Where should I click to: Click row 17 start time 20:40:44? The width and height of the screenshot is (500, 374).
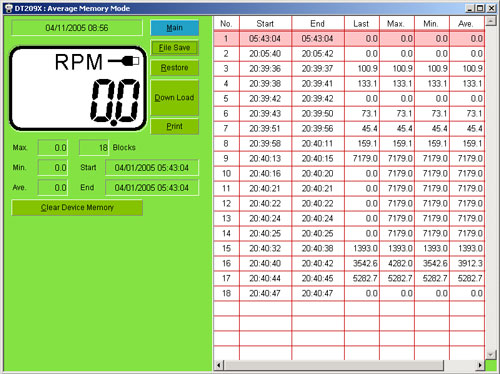(x=265, y=279)
